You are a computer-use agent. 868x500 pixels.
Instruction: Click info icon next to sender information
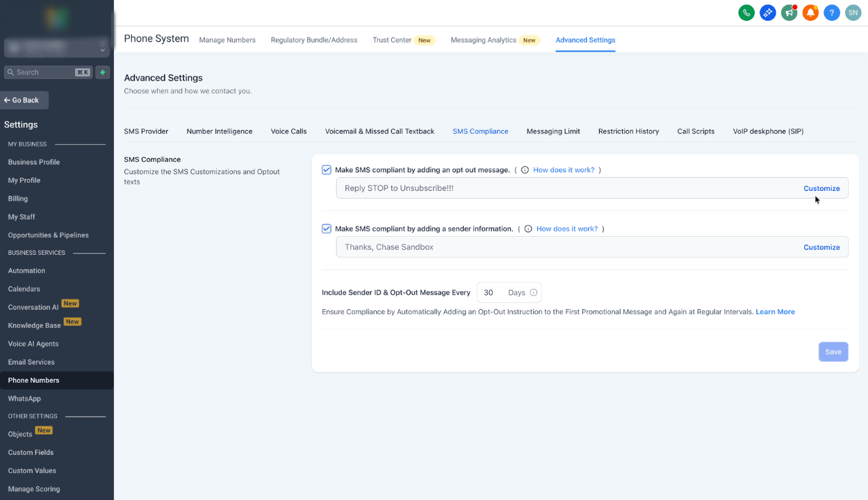pyautogui.click(x=528, y=228)
